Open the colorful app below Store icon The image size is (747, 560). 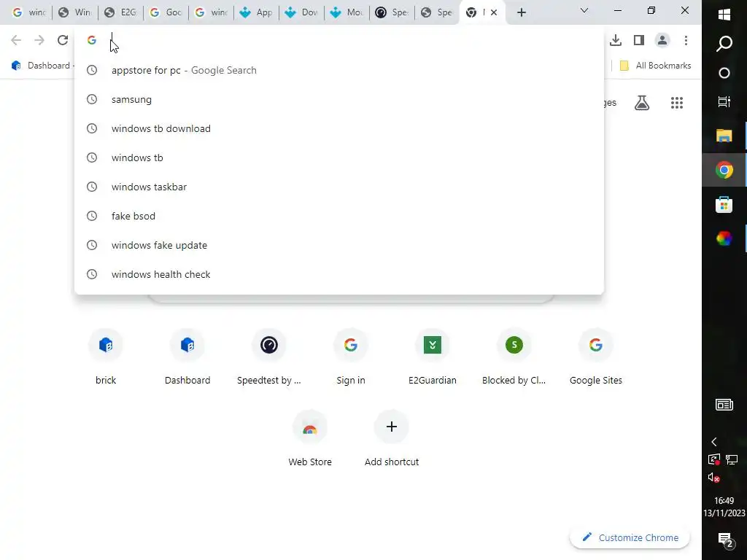724,238
